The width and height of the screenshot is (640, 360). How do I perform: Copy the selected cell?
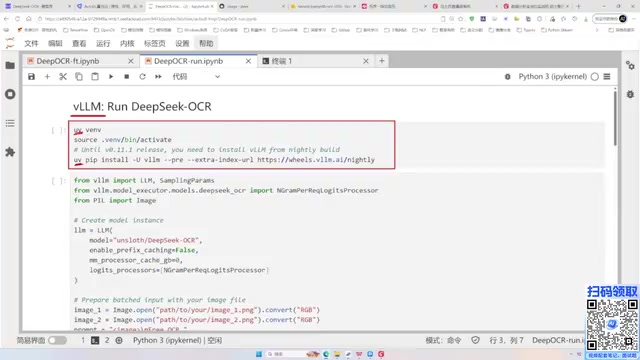[x=79, y=77]
